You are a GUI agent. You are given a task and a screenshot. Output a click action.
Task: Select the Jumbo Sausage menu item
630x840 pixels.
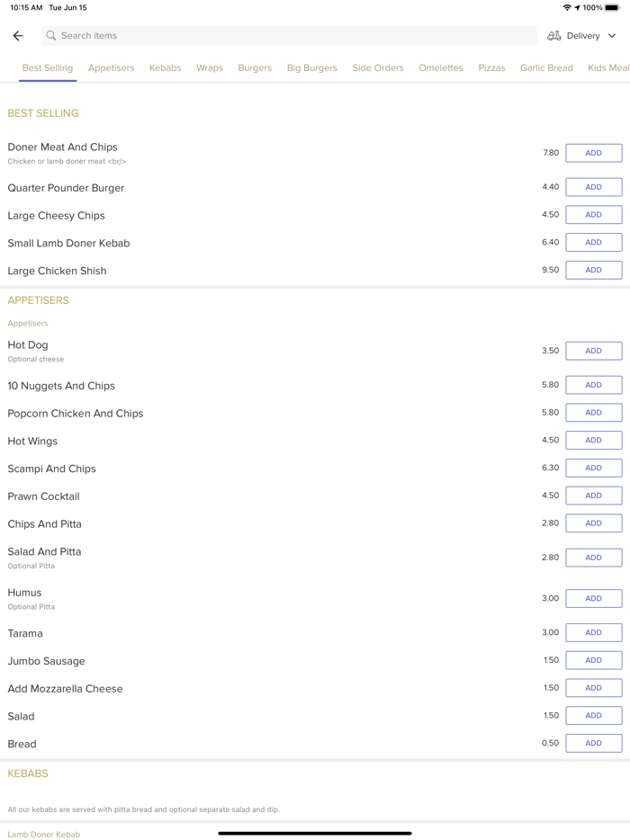[x=46, y=661]
